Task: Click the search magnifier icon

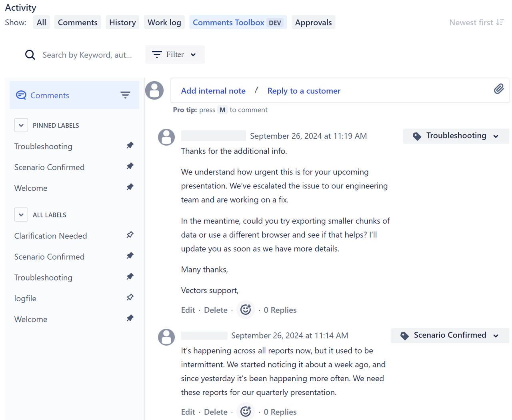Action: coord(30,54)
